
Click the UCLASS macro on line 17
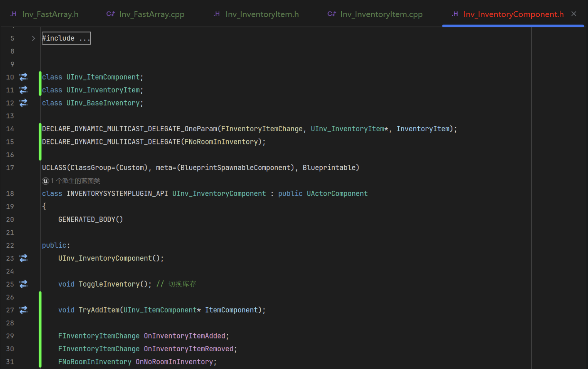[x=54, y=168]
